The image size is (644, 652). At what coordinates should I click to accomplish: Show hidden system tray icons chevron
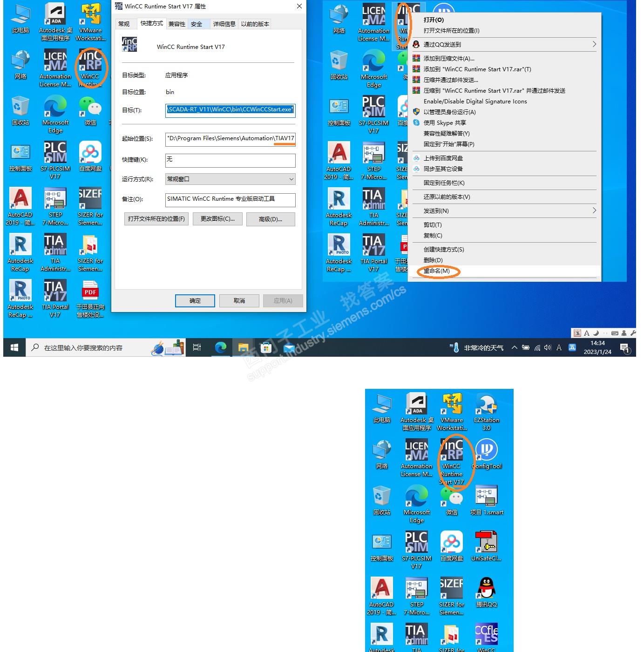tap(514, 347)
